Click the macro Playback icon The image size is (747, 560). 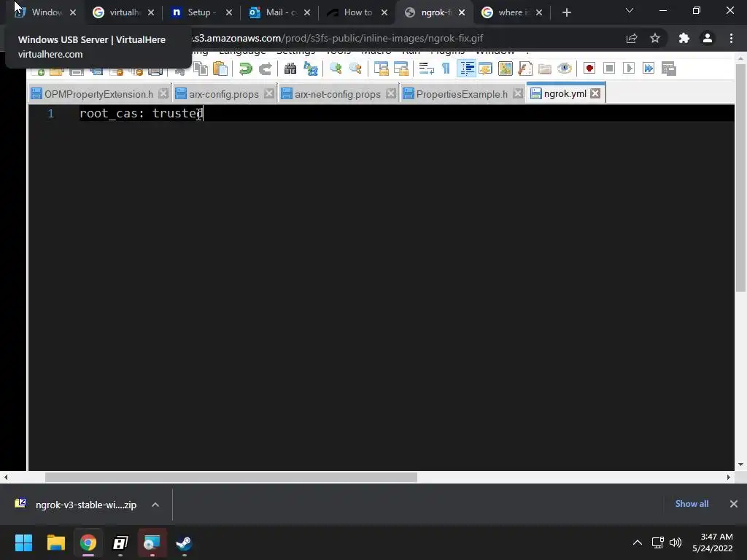[x=629, y=69]
